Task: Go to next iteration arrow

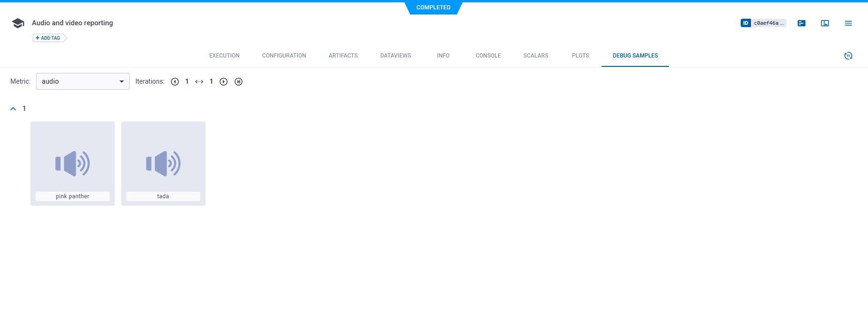Action: pos(224,82)
